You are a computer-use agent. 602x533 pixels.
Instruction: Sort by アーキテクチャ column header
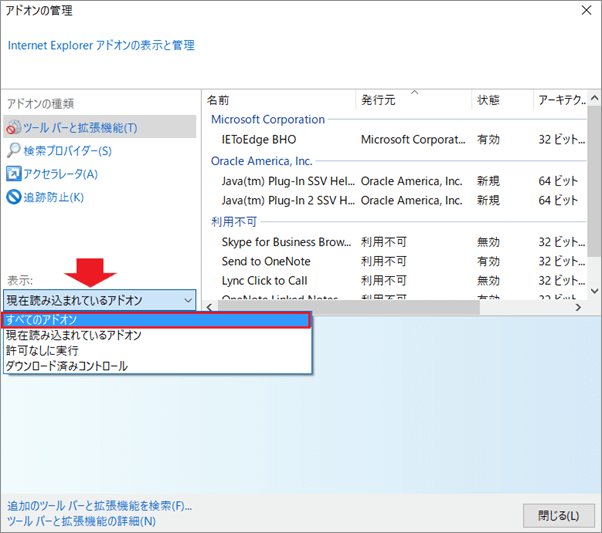(x=560, y=100)
